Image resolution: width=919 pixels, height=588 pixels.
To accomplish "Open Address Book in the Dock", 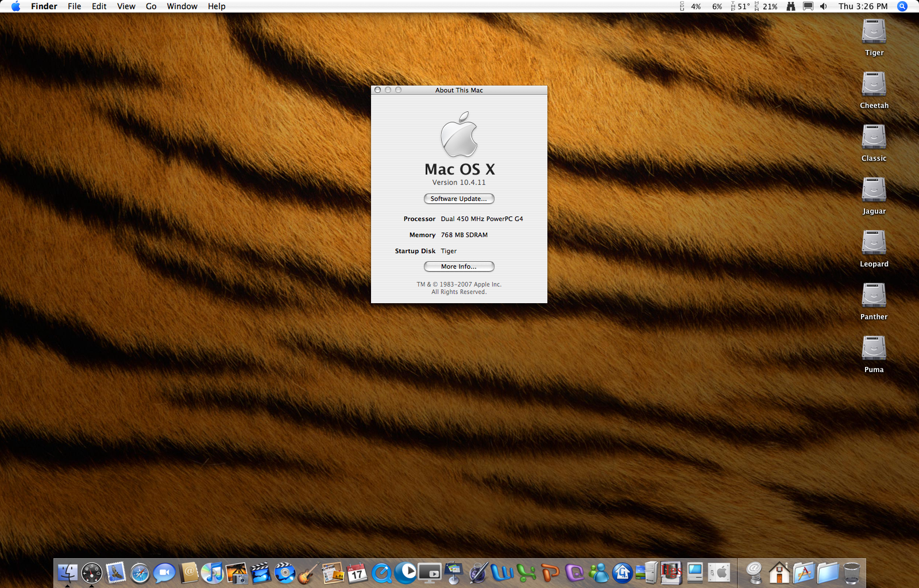I will [x=188, y=572].
